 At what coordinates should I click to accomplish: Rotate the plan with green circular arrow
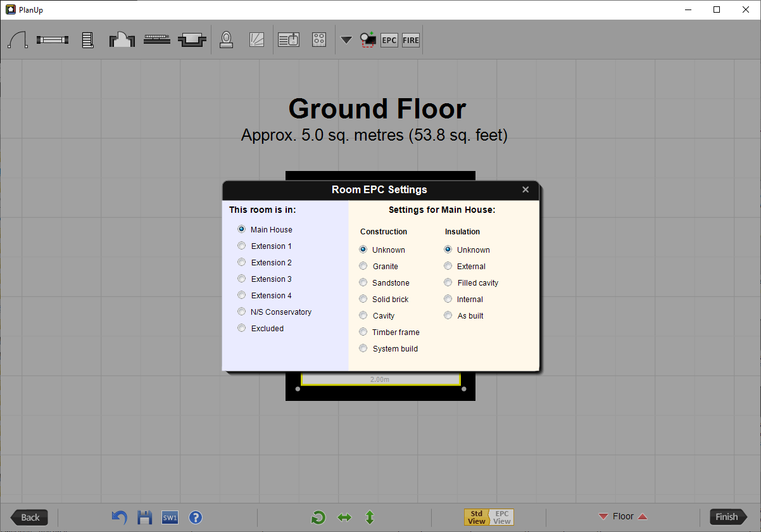pyautogui.click(x=318, y=517)
